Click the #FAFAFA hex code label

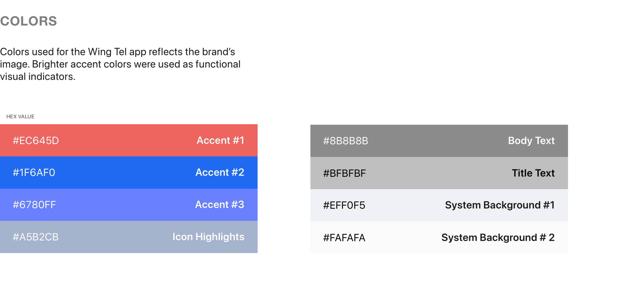[x=344, y=238]
